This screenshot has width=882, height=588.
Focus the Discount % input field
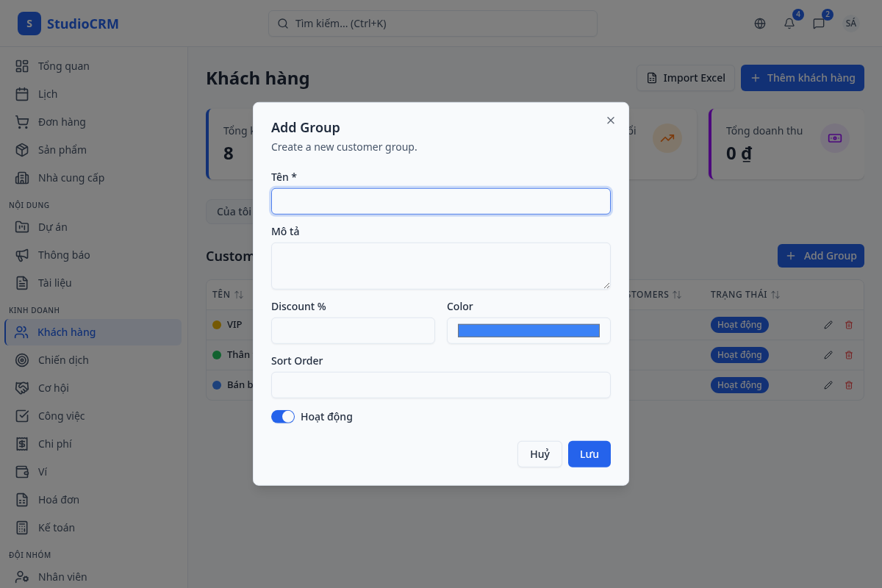point(353,331)
